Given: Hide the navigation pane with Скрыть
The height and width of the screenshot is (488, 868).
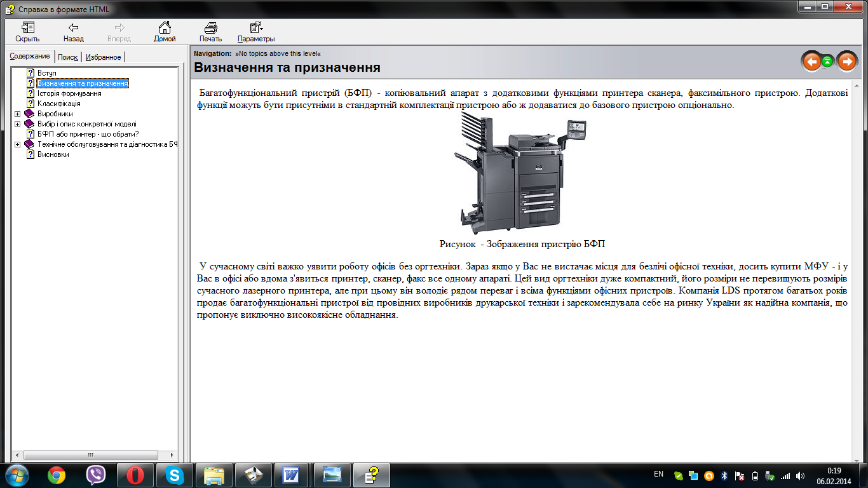Looking at the screenshot, I should [x=27, y=32].
